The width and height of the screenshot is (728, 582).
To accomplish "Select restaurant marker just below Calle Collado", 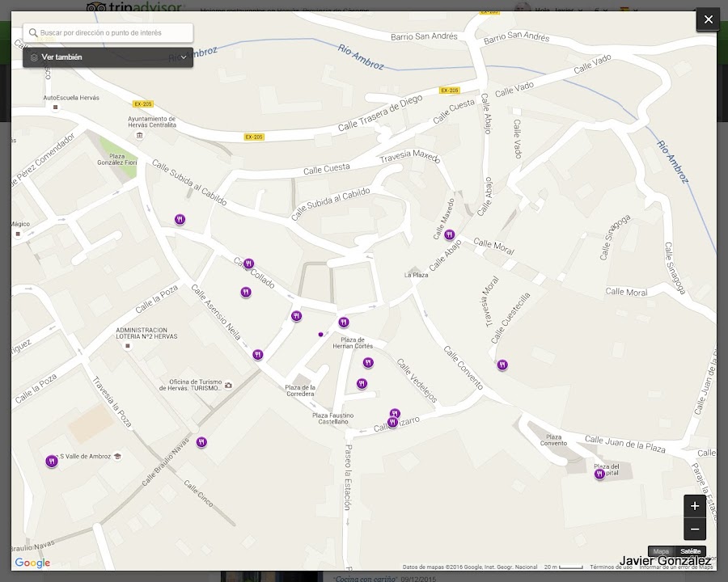I will point(246,292).
